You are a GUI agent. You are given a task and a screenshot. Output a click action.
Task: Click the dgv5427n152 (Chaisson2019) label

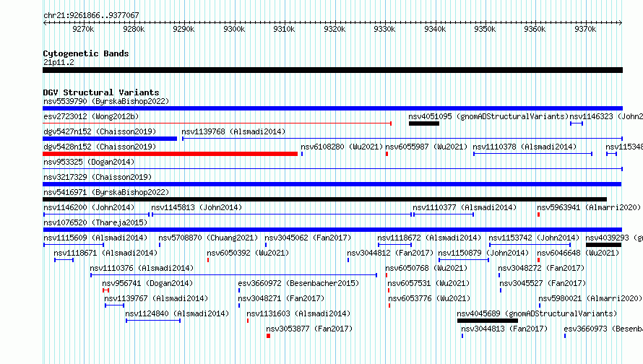tap(100, 131)
